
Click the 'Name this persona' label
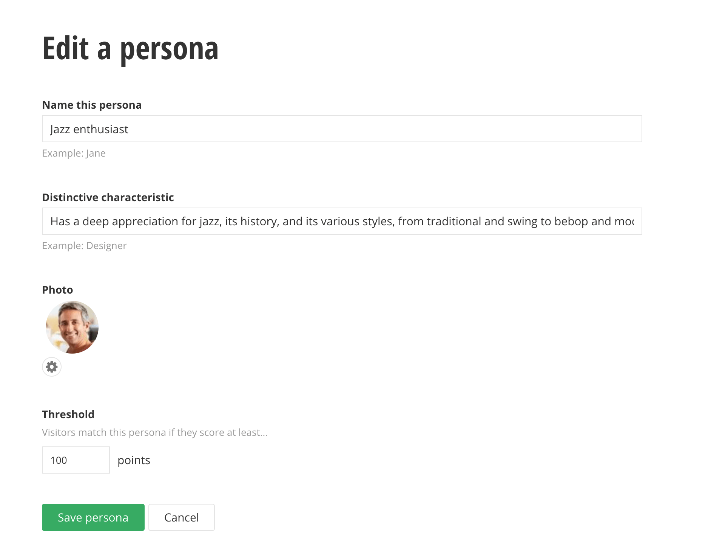[x=92, y=105]
